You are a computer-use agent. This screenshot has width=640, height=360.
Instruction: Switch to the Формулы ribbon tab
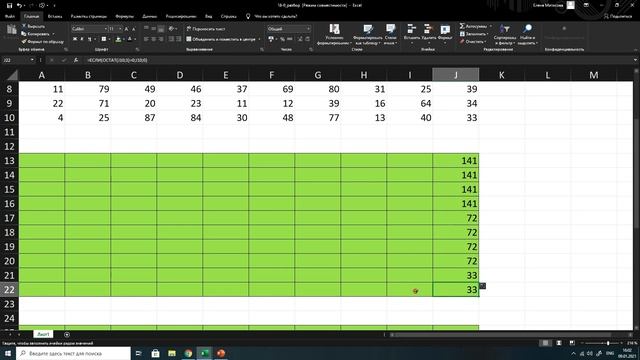tap(124, 16)
